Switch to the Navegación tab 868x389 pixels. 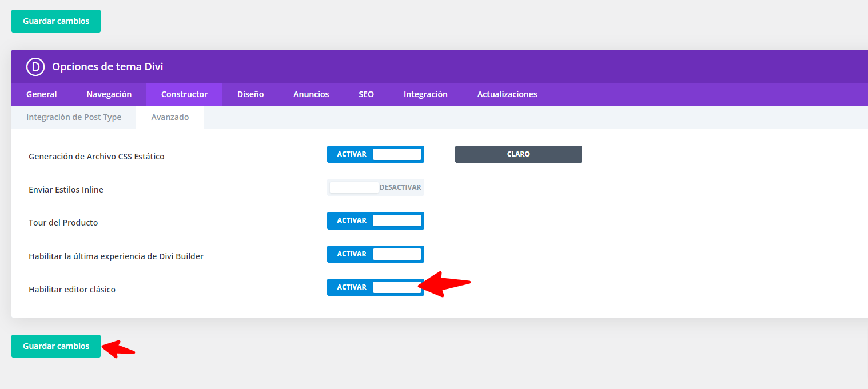(x=109, y=94)
